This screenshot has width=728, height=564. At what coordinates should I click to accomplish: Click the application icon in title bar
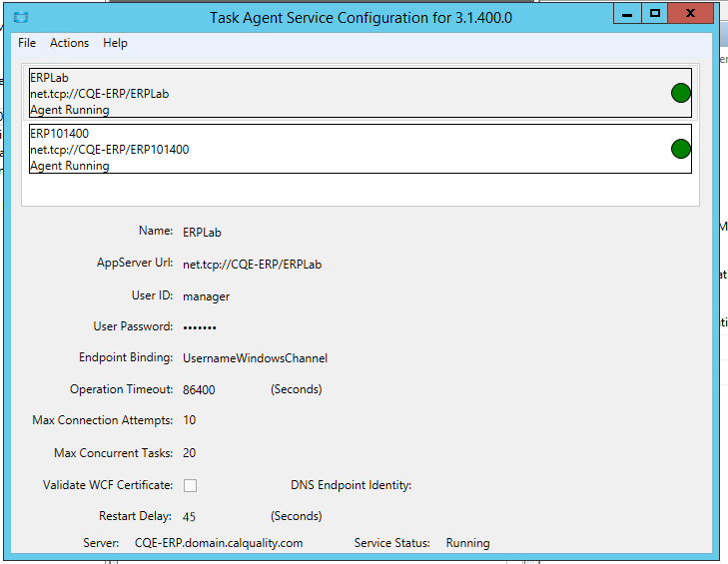21,17
